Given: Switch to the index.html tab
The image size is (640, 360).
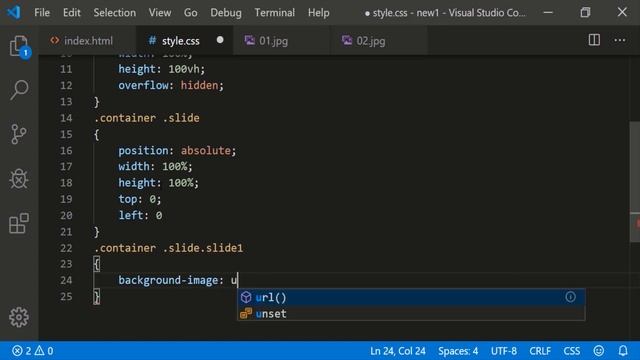Looking at the screenshot, I should pos(87,40).
